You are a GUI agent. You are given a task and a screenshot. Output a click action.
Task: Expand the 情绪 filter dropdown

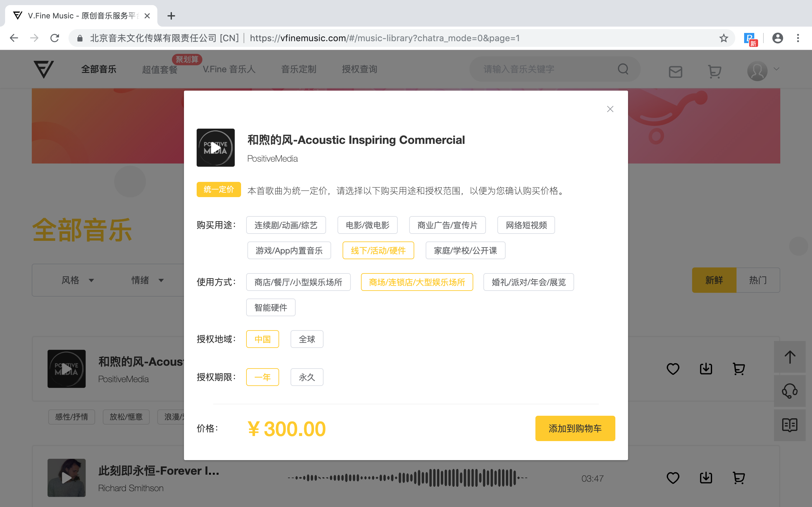pos(147,280)
